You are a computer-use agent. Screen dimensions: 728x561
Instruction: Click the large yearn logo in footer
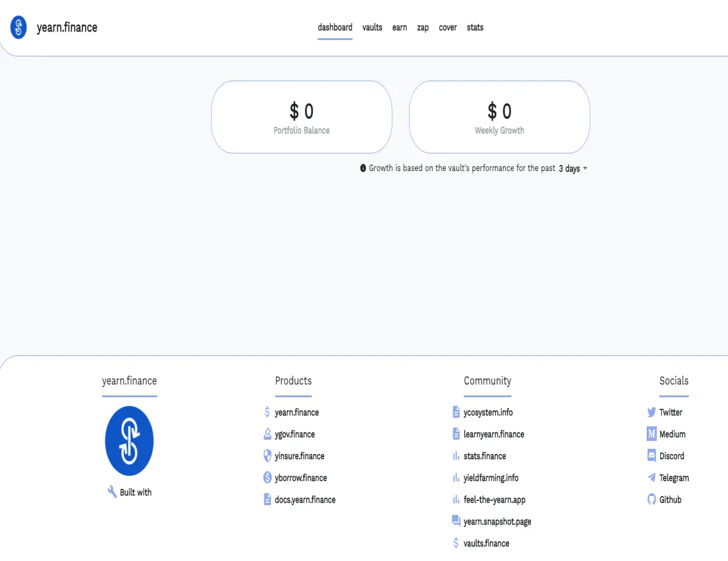point(129,441)
